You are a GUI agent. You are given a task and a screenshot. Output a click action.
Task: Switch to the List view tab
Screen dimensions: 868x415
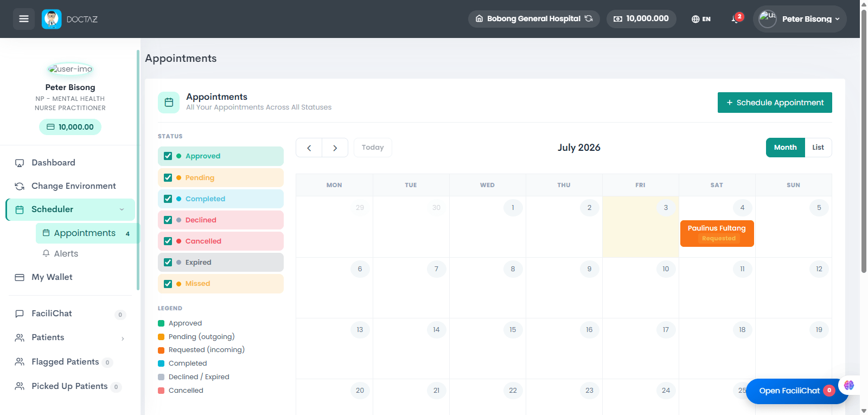pos(818,148)
